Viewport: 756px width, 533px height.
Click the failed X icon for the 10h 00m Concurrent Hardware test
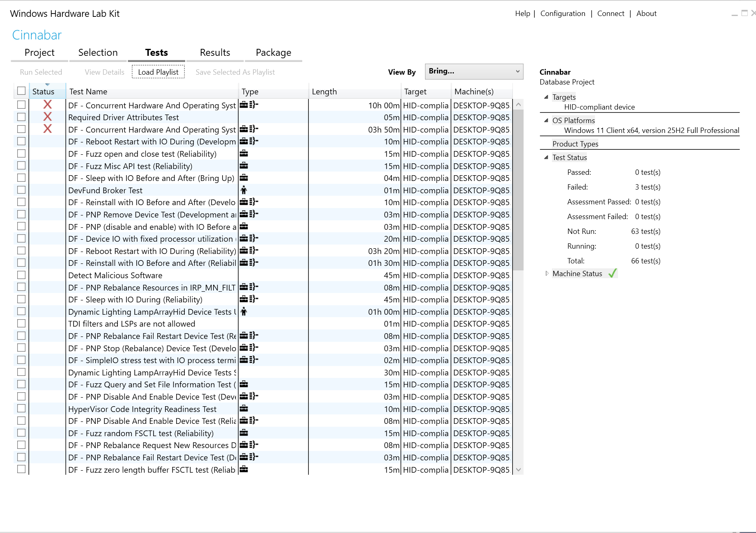click(x=48, y=105)
